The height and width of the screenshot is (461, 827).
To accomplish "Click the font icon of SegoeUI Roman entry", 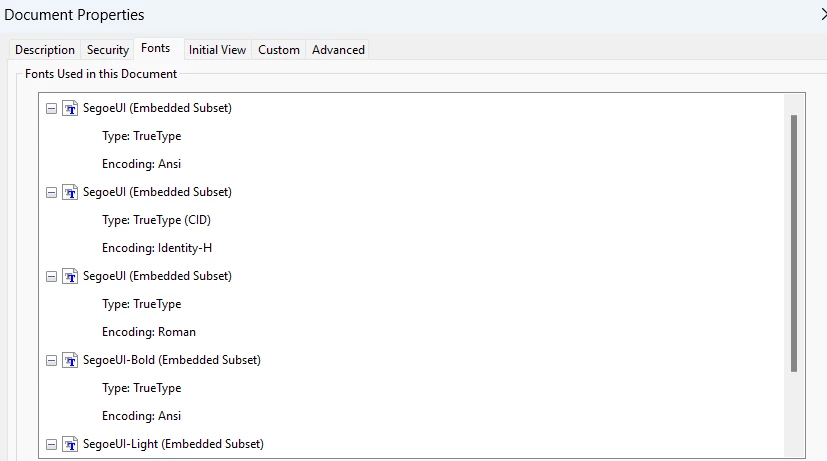I will pos(70,276).
